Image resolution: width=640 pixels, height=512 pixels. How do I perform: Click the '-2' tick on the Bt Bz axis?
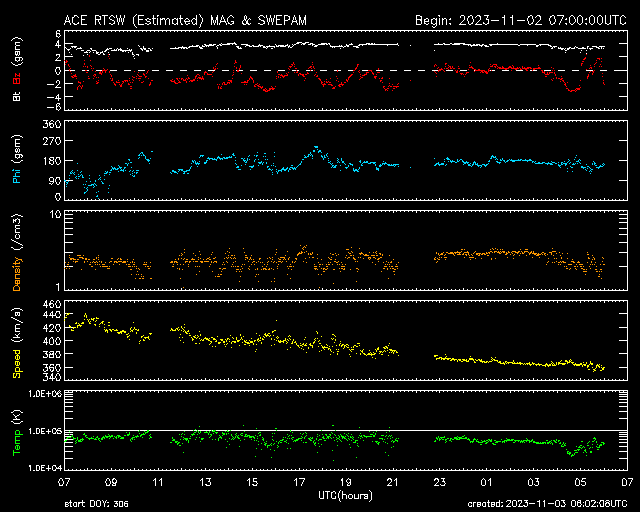[53, 84]
